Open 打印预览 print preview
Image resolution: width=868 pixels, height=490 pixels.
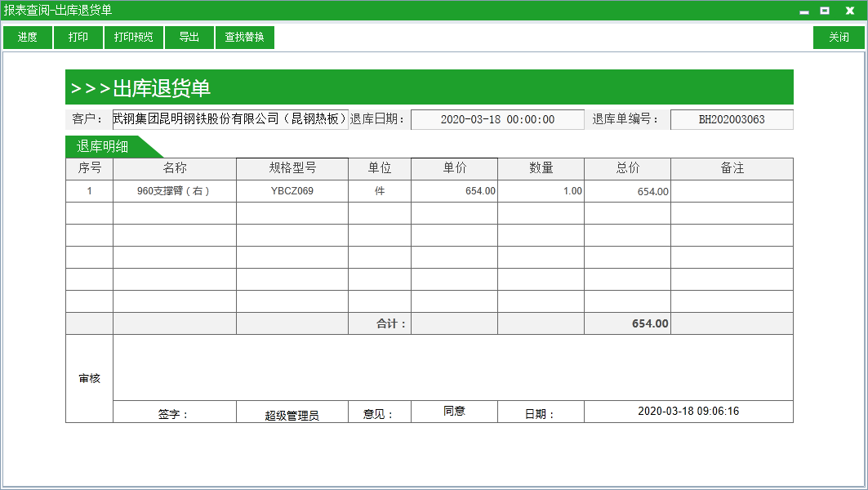(x=133, y=37)
